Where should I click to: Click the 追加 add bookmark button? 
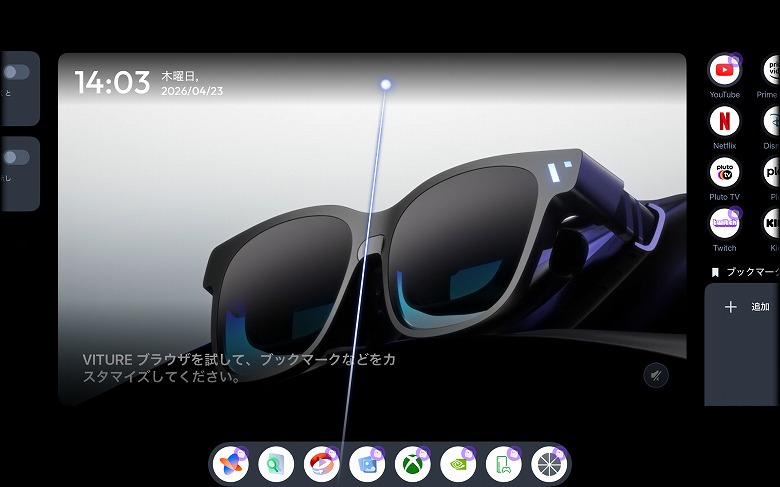(760, 307)
